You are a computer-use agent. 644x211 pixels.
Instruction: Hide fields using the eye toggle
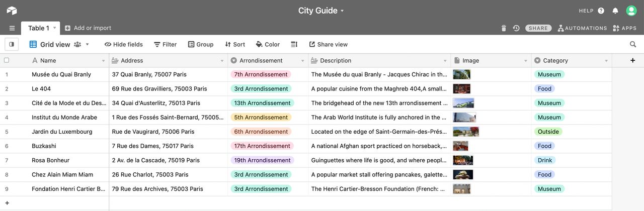124,44
